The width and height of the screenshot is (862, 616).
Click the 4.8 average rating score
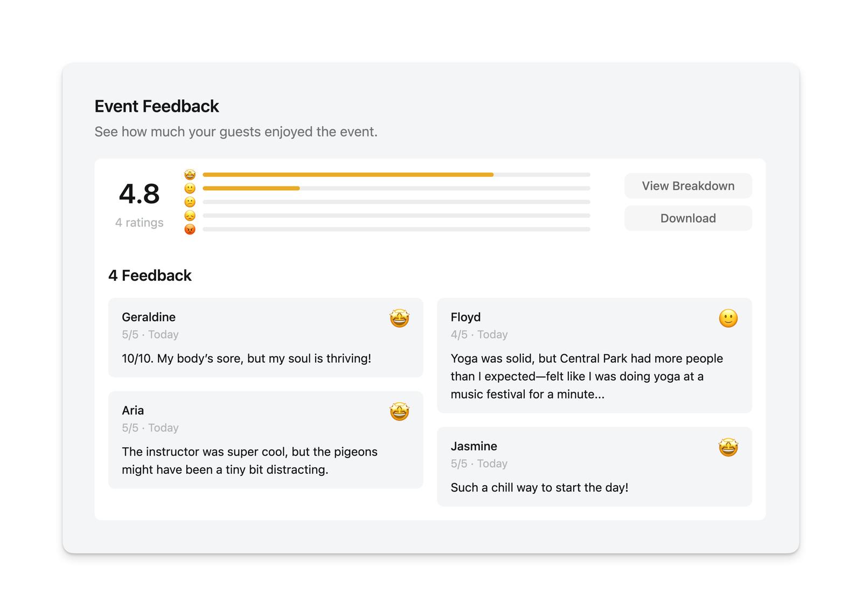click(x=139, y=194)
